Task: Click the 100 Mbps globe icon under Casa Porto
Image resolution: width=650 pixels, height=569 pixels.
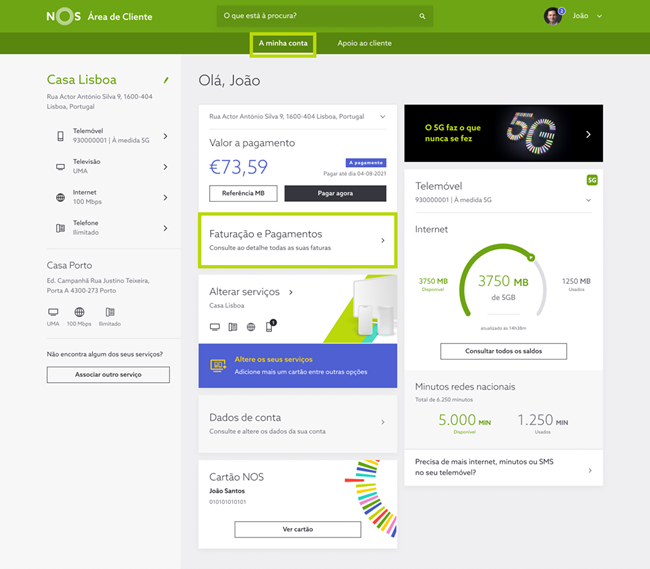Action: click(x=79, y=312)
